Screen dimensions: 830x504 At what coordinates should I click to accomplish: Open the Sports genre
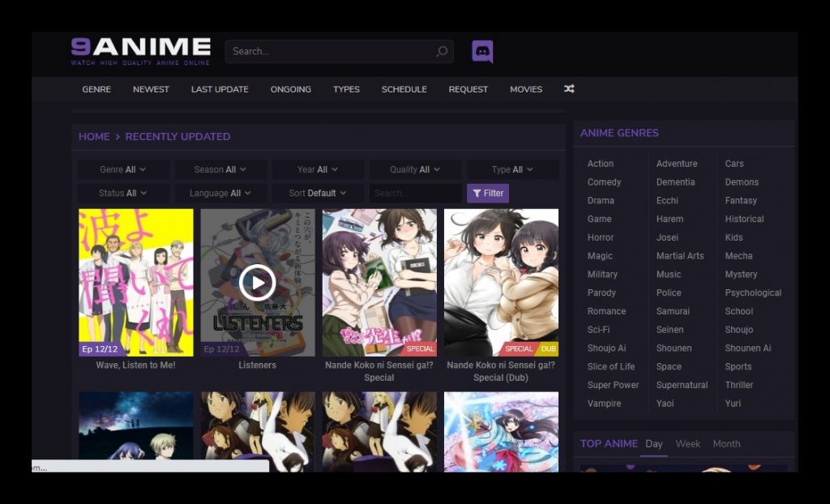click(x=738, y=366)
